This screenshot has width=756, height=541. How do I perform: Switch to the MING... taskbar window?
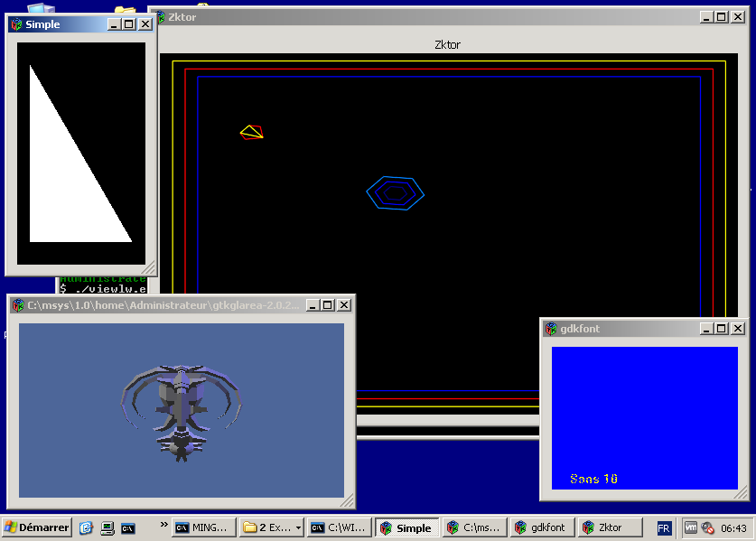point(204,527)
